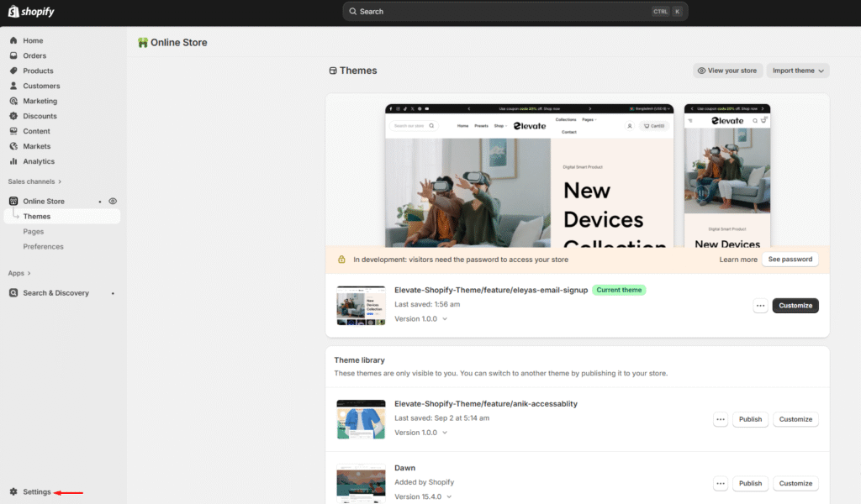The image size is (861, 504).
Task: Publish the Dawn theme
Action: [x=750, y=484]
